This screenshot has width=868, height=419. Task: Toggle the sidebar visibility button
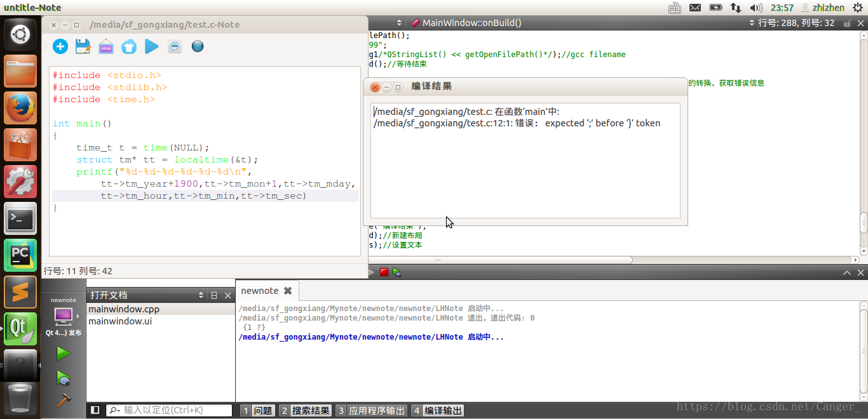(x=95, y=410)
